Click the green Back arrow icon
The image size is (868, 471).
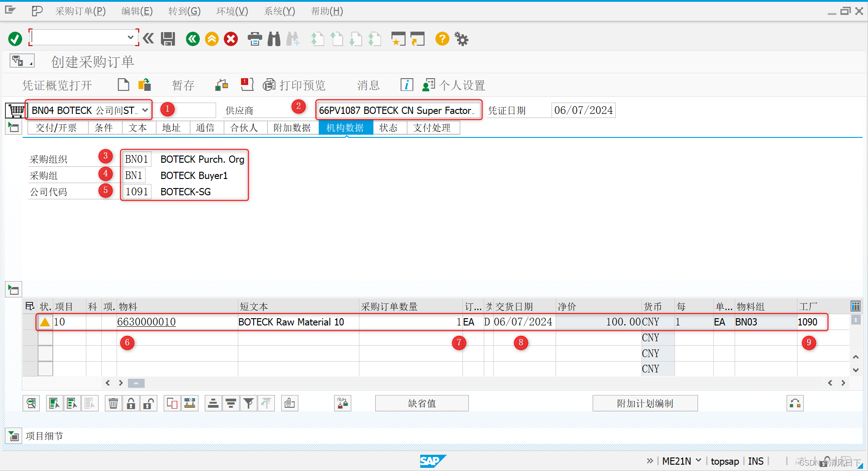tap(193, 39)
